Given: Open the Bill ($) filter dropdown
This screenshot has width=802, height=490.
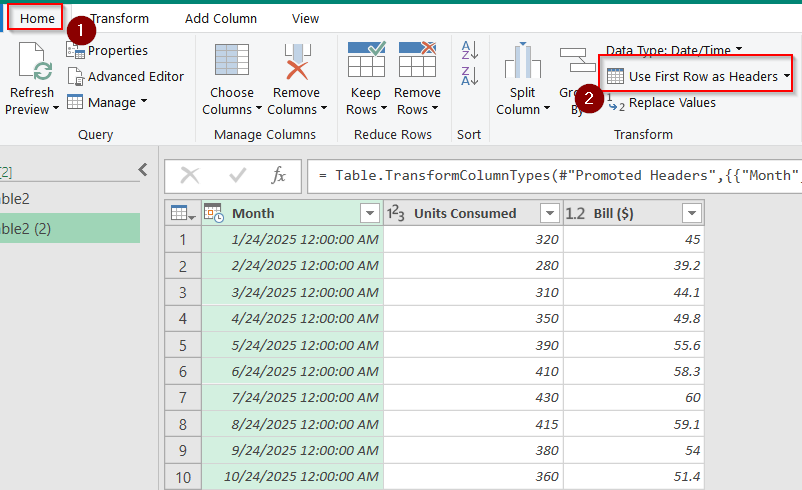Looking at the screenshot, I should click(x=692, y=213).
